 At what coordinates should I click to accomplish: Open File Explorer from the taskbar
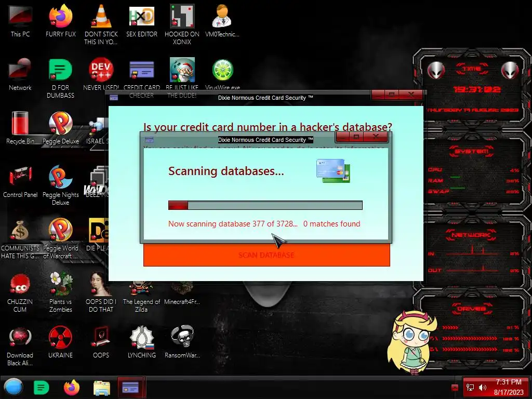(x=101, y=388)
